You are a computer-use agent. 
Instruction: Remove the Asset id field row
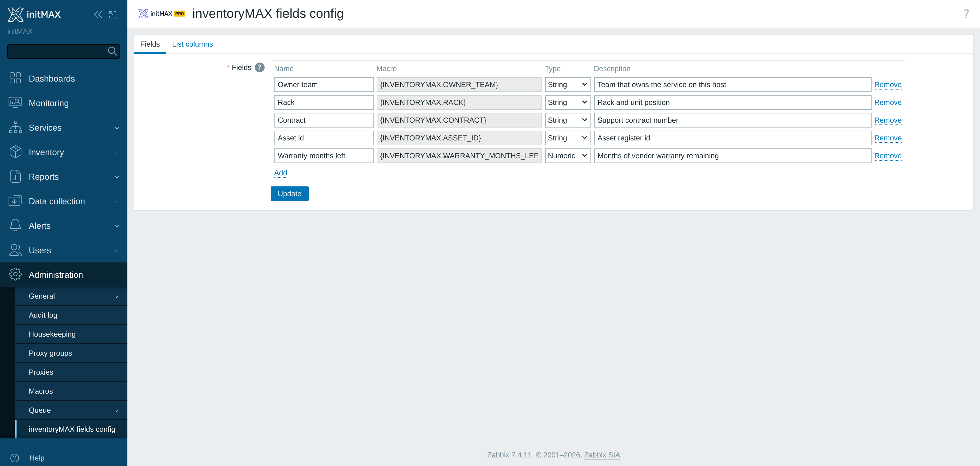[888, 138]
